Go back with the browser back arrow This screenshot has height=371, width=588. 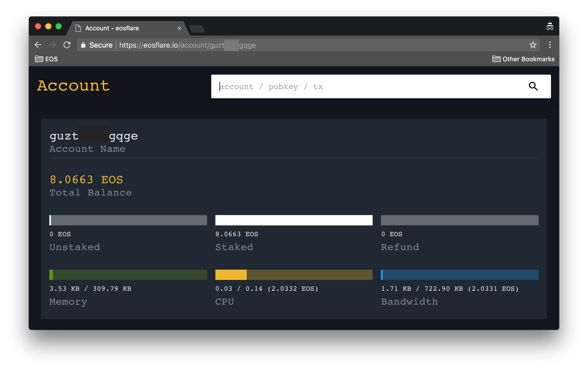pyautogui.click(x=38, y=45)
